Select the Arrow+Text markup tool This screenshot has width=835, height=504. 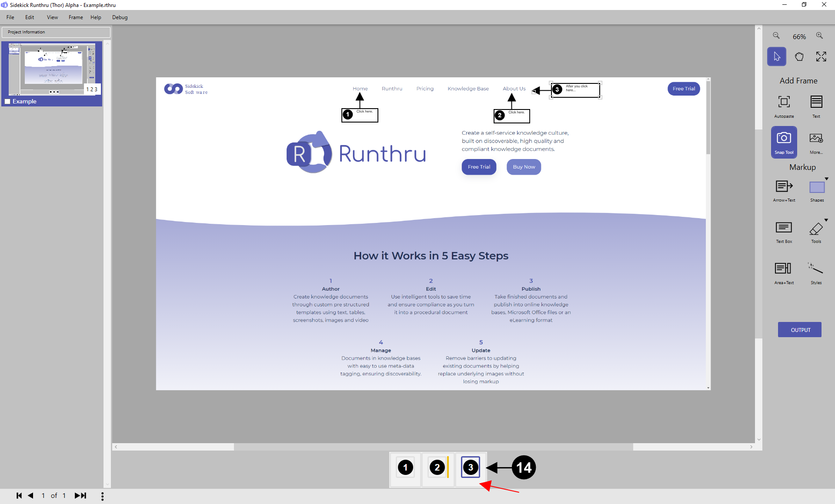[784, 191]
